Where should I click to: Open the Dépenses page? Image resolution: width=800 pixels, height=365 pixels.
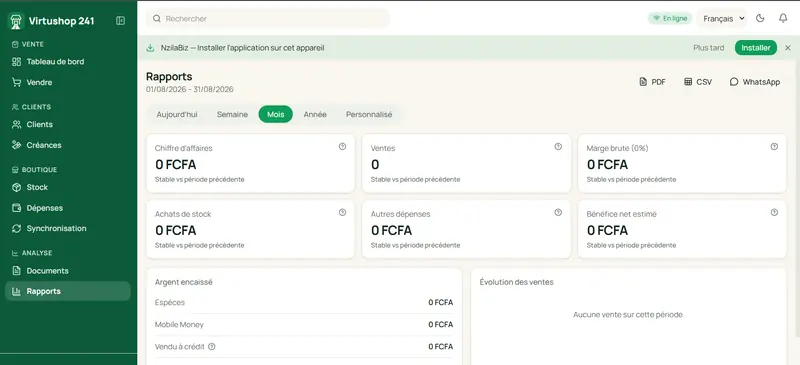pos(68,208)
